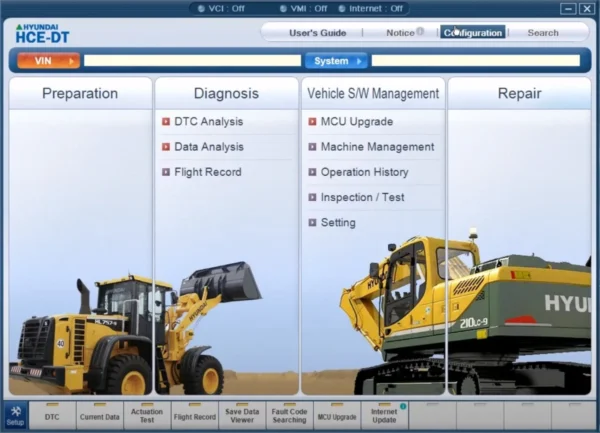Click the red bullet beside Data Analysis
Screen dimensions: 600x433
pos(166,147)
